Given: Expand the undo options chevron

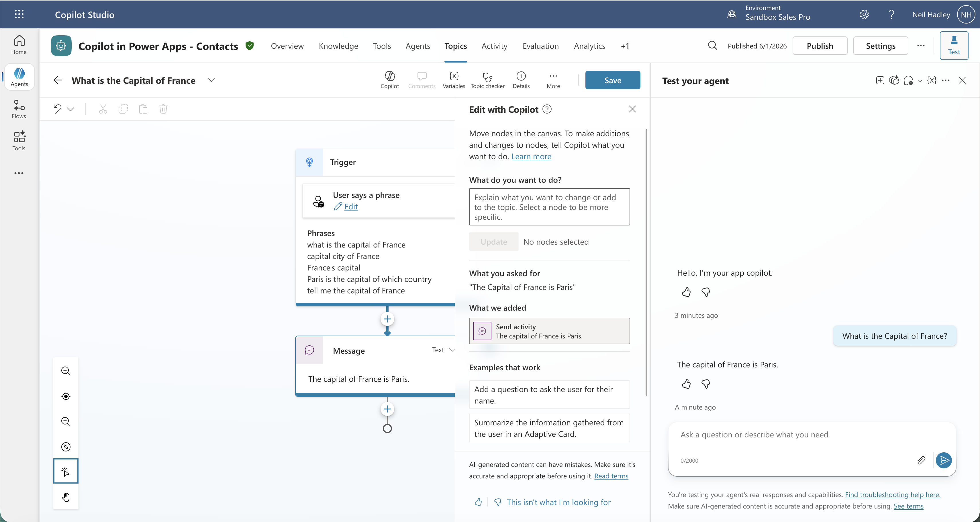Looking at the screenshot, I should [70, 109].
